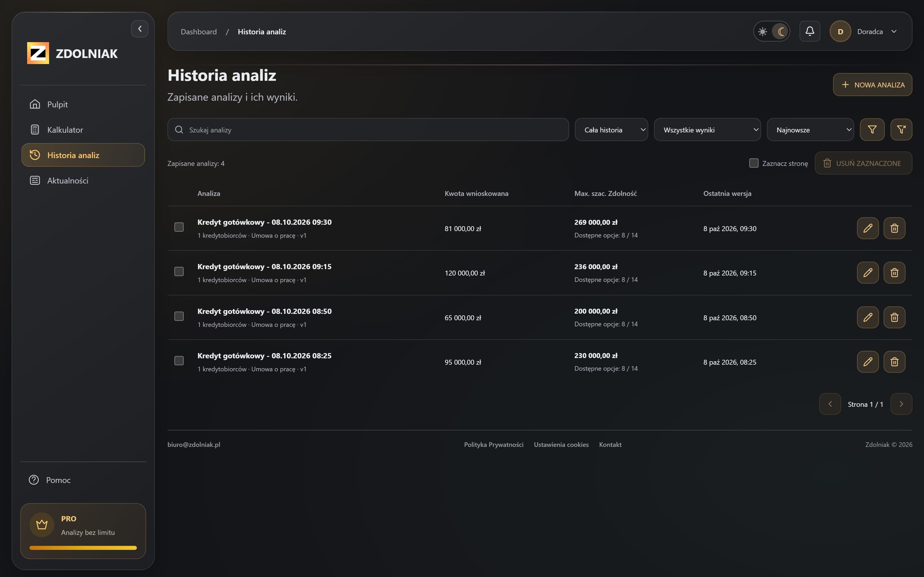Open the Polityka Prywatności link
Viewport: 924px width, 577px height.
click(493, 445)
